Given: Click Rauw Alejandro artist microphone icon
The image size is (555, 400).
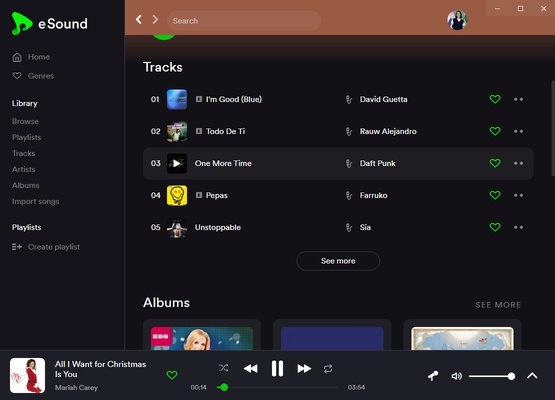Looking at the screenshot, I should (x=349, y=131).
